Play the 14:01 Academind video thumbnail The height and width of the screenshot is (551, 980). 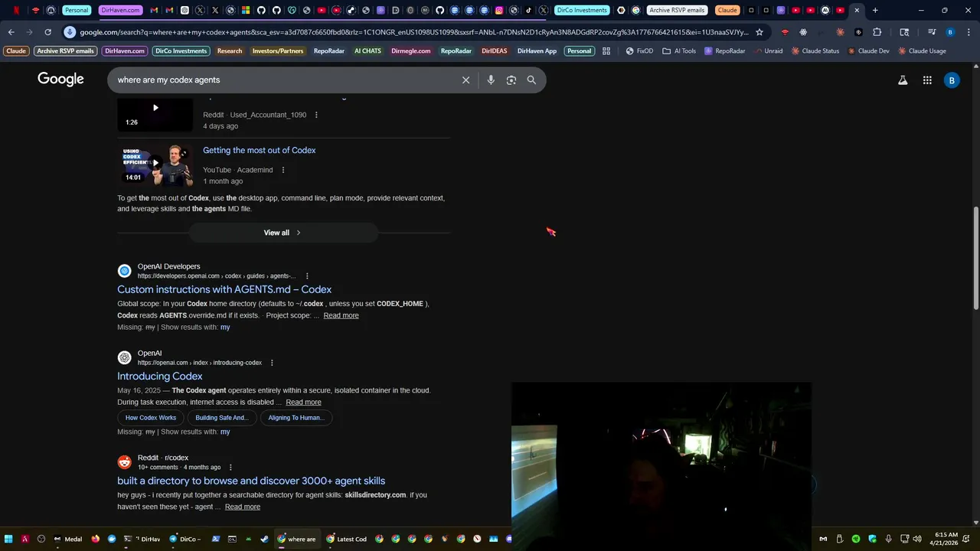pyautogui.click(x=155, y=164)
